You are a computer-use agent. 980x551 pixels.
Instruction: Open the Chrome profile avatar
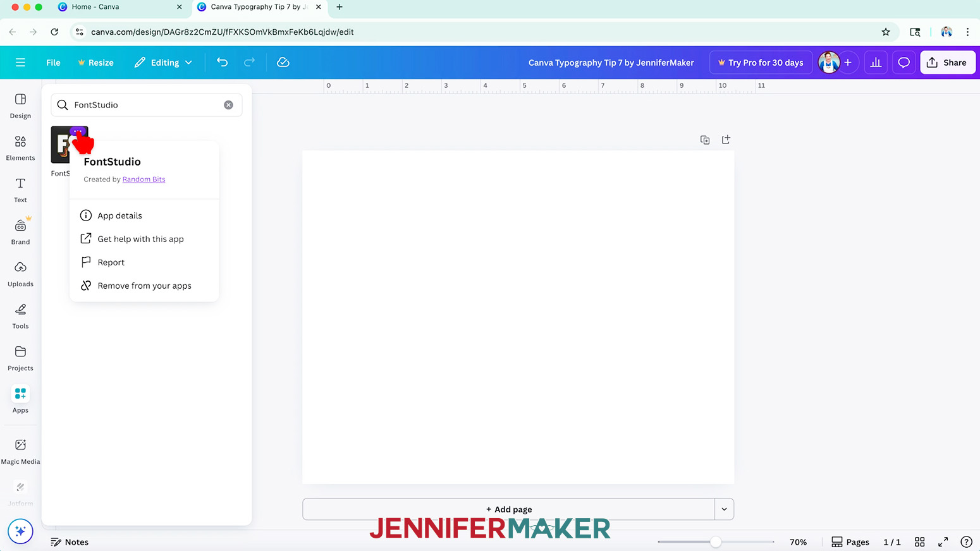click(x=946, y=32)
